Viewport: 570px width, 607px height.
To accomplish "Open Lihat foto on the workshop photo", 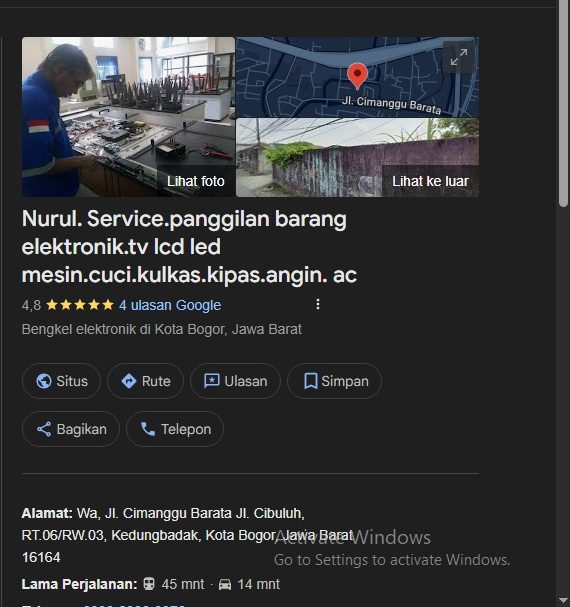I will [x=196, y=181].
